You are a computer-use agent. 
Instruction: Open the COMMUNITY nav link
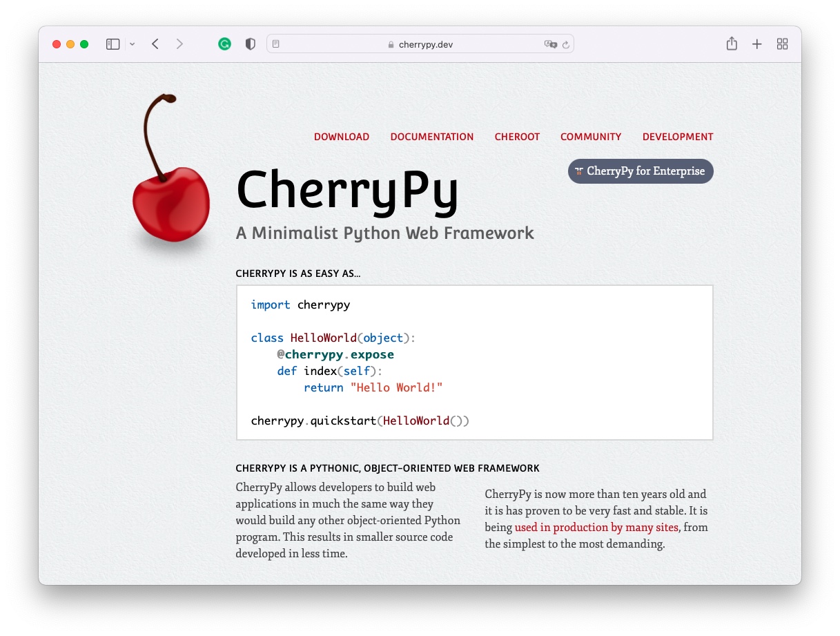pos(591,137)
